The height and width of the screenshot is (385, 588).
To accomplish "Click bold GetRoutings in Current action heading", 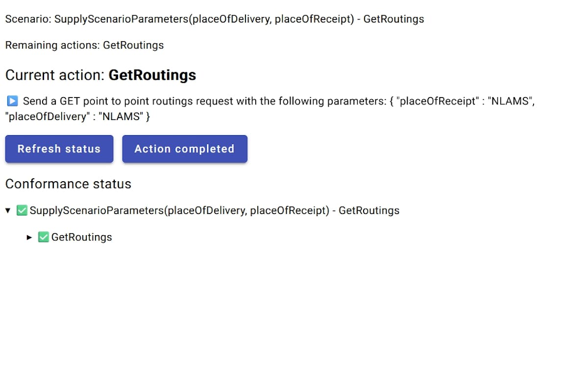I will point(152,75).
